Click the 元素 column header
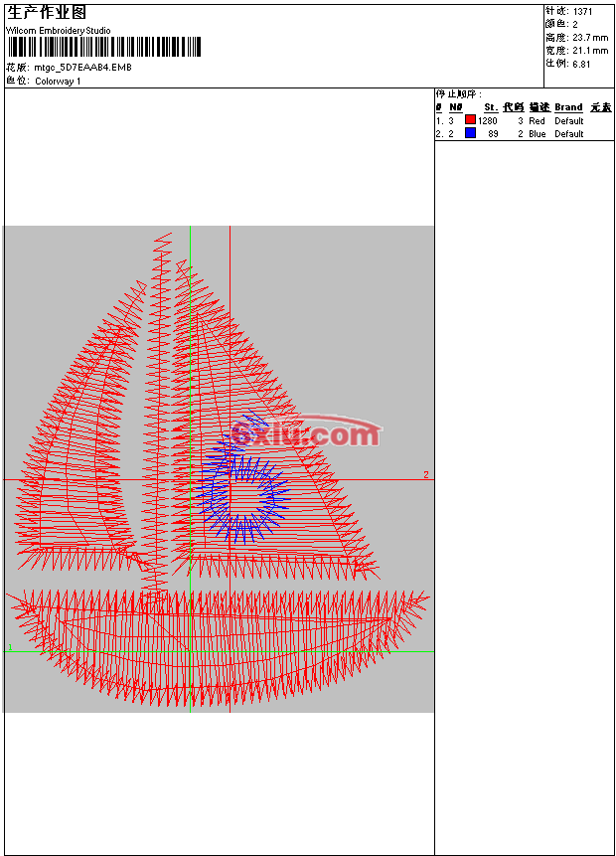Image resolution: width=616 pixels, height=856 pixels. point(601,107)
